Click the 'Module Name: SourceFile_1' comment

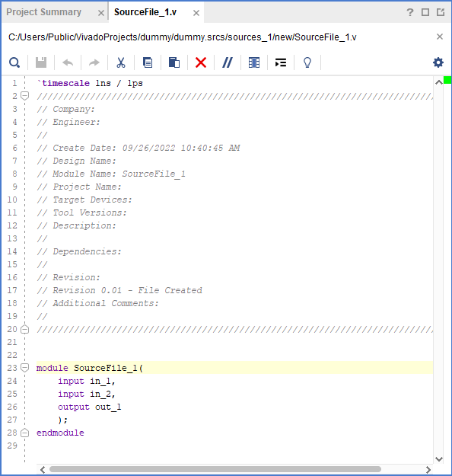click(111, 174)
